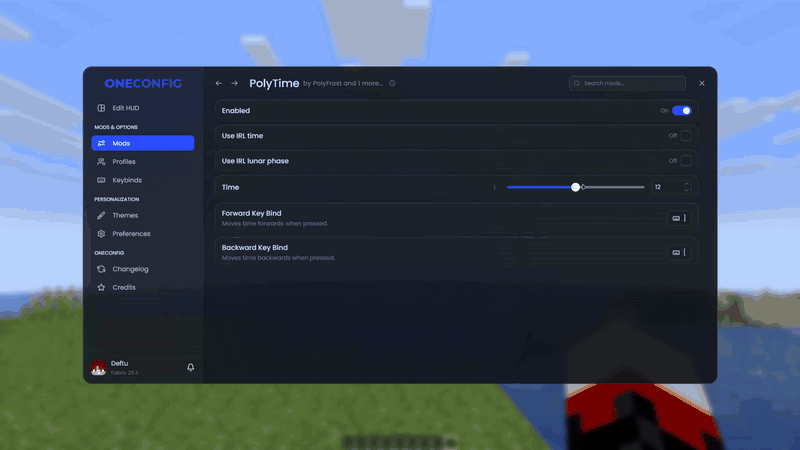Click the ONECONFIG logo
This screenshot has height=450, width=800.
click(x=143, y=83)
